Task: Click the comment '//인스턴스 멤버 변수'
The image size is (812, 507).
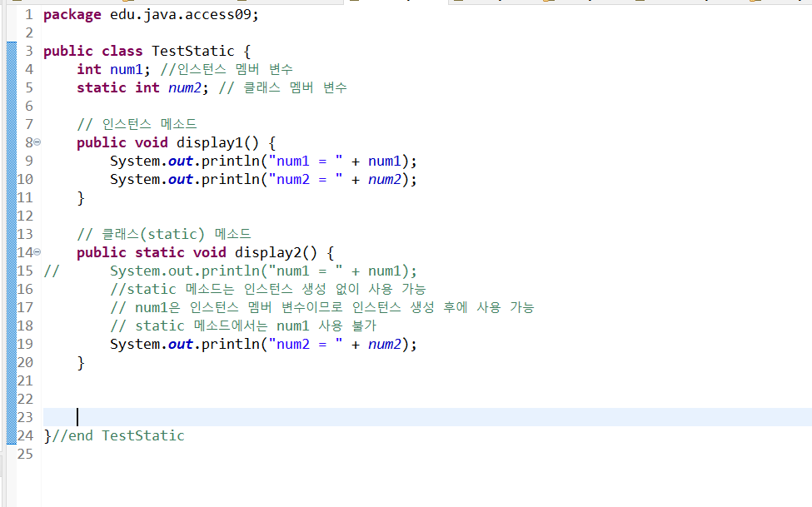Action: pos(227,69)
